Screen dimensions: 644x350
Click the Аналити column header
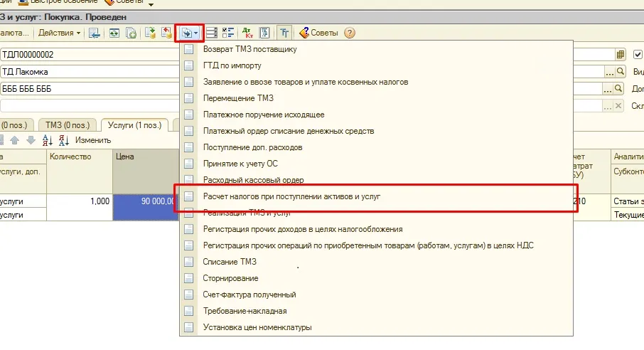click(x=628, y=157)
